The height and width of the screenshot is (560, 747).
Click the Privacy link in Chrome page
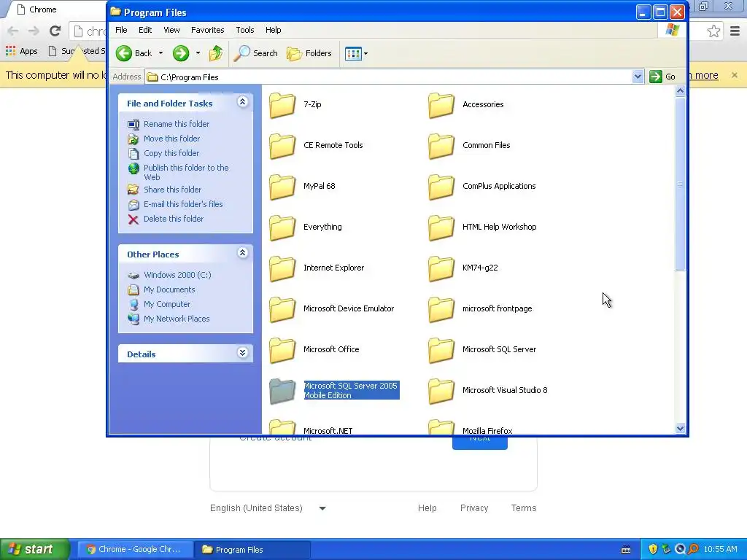click(x=474, y=508)
